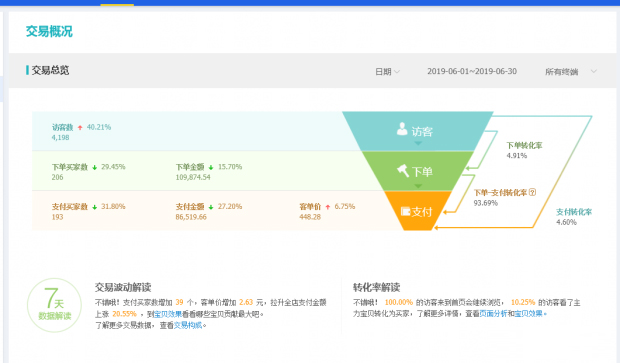Click the gavel icon in the 下单 funnel section

click(403, 171)
